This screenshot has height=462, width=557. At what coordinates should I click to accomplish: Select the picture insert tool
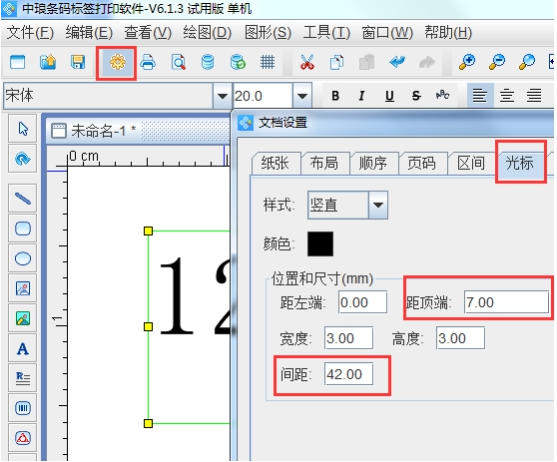23,319
